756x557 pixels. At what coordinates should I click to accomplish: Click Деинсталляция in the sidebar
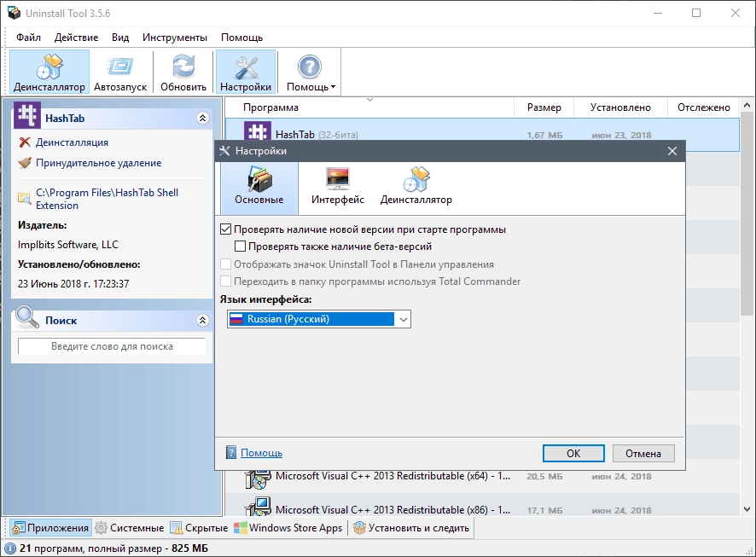[x=72, y=142]
